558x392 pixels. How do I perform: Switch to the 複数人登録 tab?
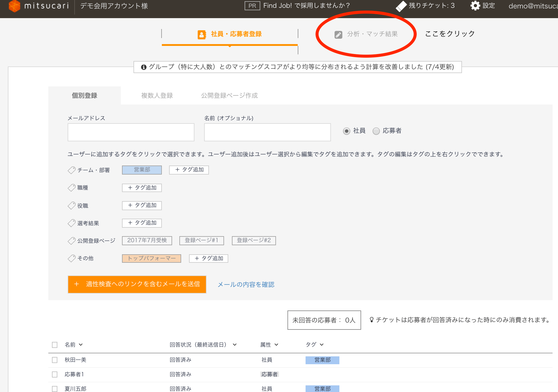[156, 95]
